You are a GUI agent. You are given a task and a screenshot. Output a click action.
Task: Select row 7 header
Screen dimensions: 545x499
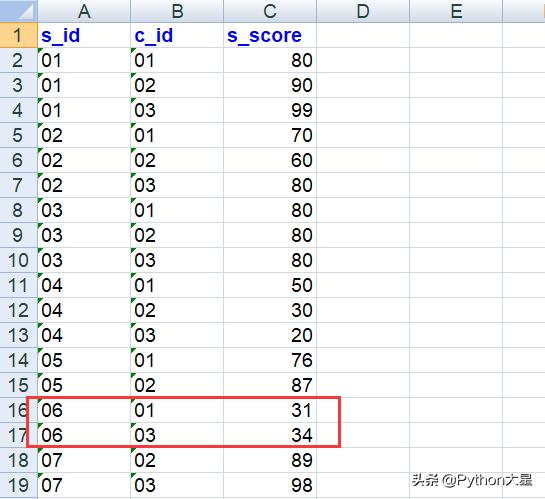[x=18, y=185]
